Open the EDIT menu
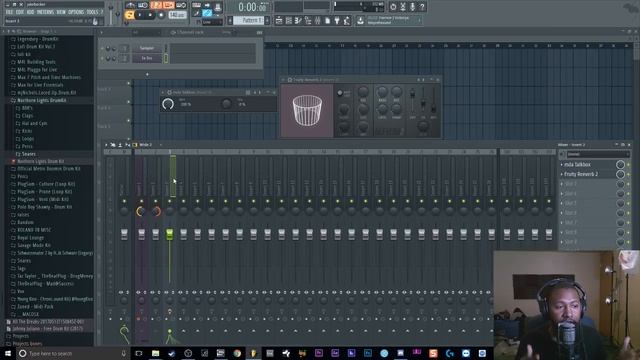This screenshot has height=360, width=640. pyautogui.click(x=20, y=12)
